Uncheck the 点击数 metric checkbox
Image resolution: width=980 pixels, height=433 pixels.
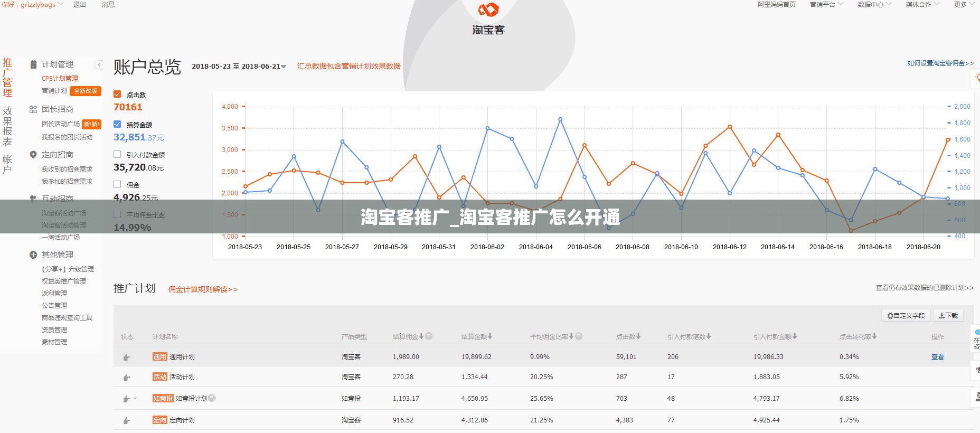point(117,94)
